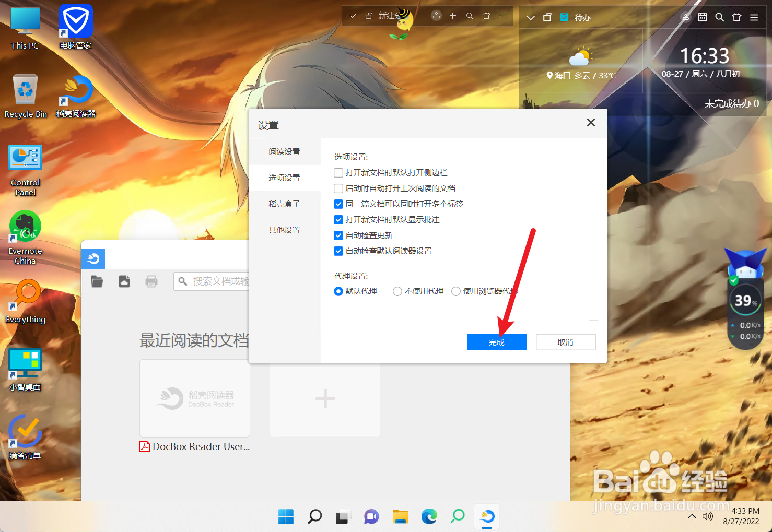This screenshot has width=772, height=532.
Task: Open DocBox Reader User document thumbnail
Action: [x=195, y=398]
